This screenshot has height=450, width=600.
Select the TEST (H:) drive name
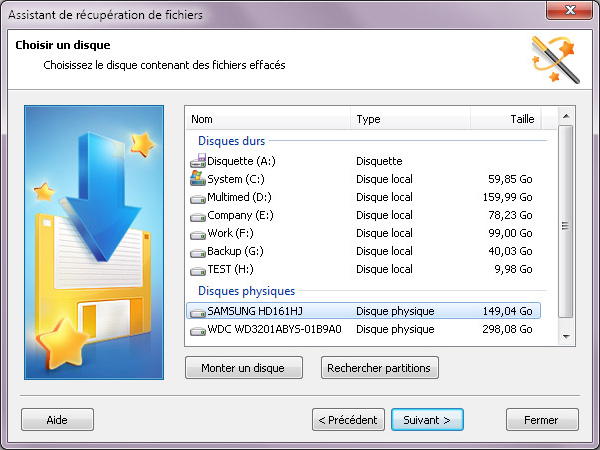point(230,269)
